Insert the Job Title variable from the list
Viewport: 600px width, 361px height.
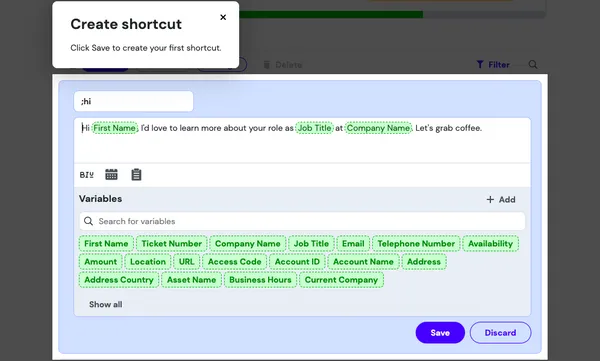click(x=311, y=243)
